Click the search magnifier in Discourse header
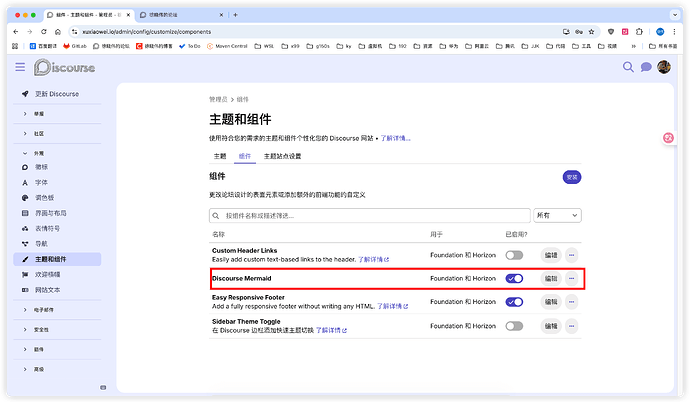The height and width of the screenshot is (402, 690). pos(629,67)
